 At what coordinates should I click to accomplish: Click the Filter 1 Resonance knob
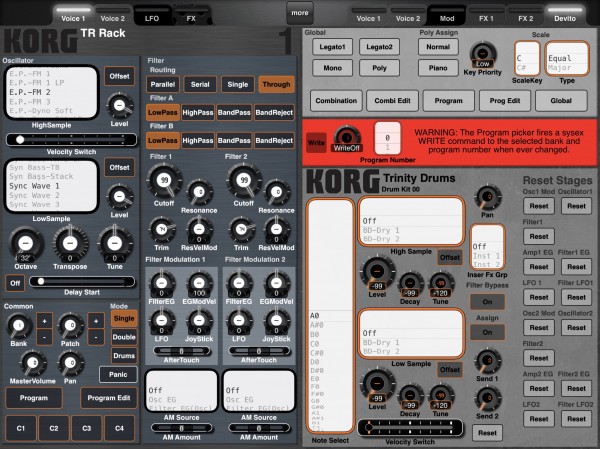[199, 192]
